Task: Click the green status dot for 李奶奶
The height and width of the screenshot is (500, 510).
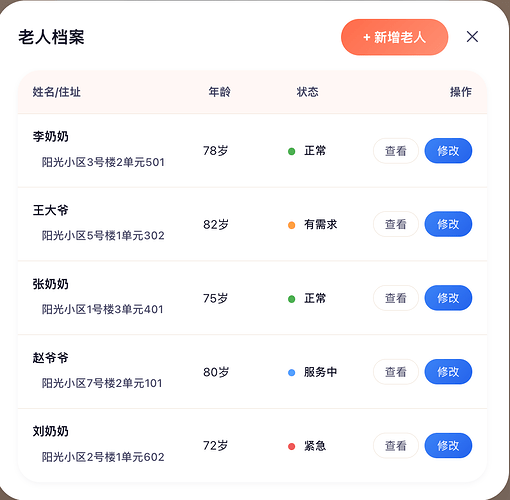Action: [x=291, y=151]
